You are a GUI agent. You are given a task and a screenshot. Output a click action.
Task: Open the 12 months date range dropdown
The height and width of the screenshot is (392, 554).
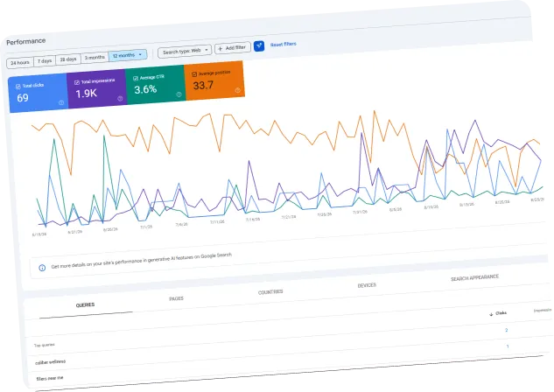[128, 55]
